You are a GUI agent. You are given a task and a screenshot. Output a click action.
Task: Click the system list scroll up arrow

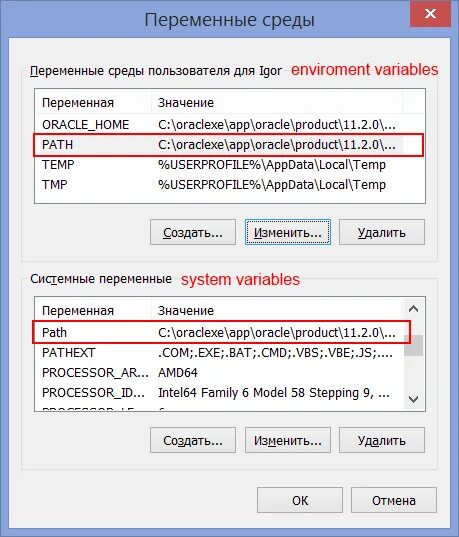coord(414,309)
